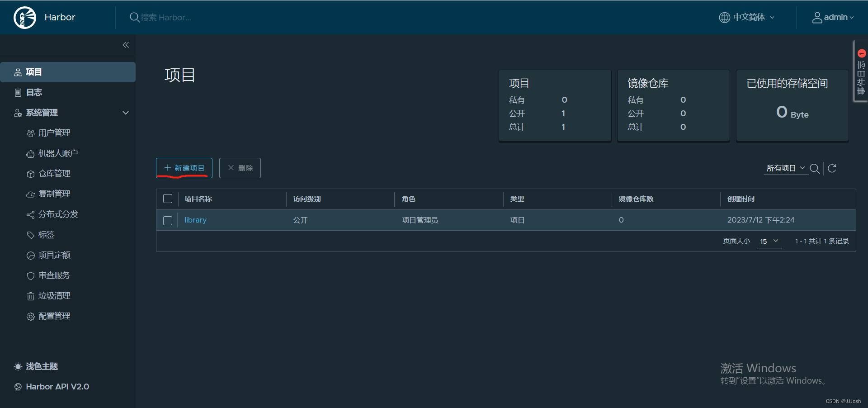868x408 pixels.
Task: Click the share icon beside 分布式分发
Action: click(30, 215)
